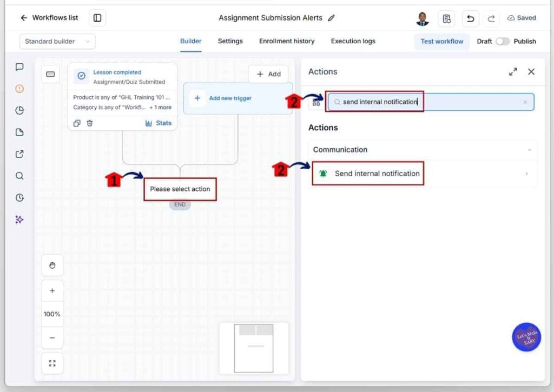Open the user profile avatar
This screenshot has height=392, width=554.
[x=422, y=18]
